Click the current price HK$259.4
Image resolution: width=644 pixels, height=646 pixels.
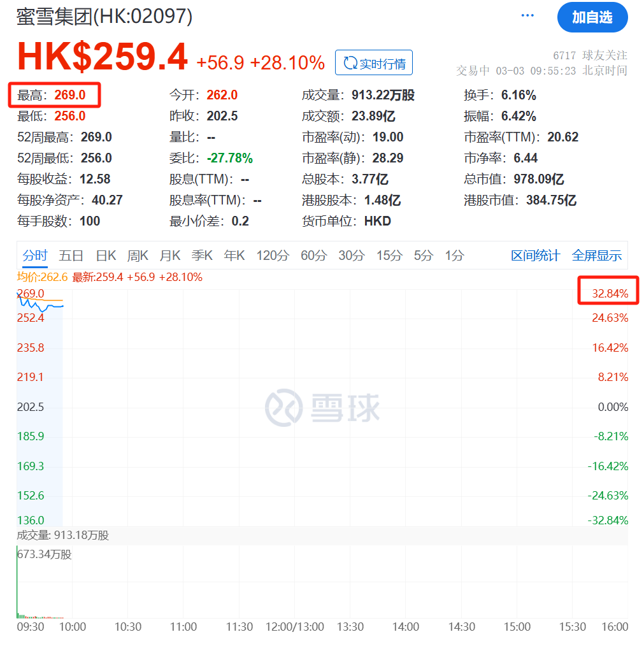tap(103, 57)
